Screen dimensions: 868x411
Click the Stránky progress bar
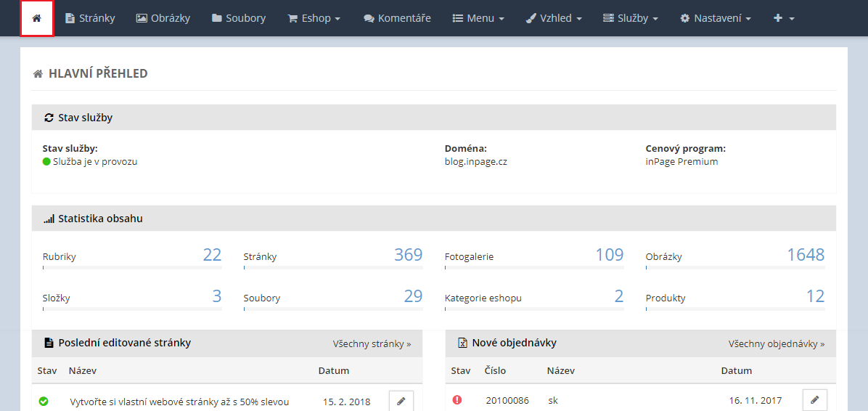pos(333,268)
